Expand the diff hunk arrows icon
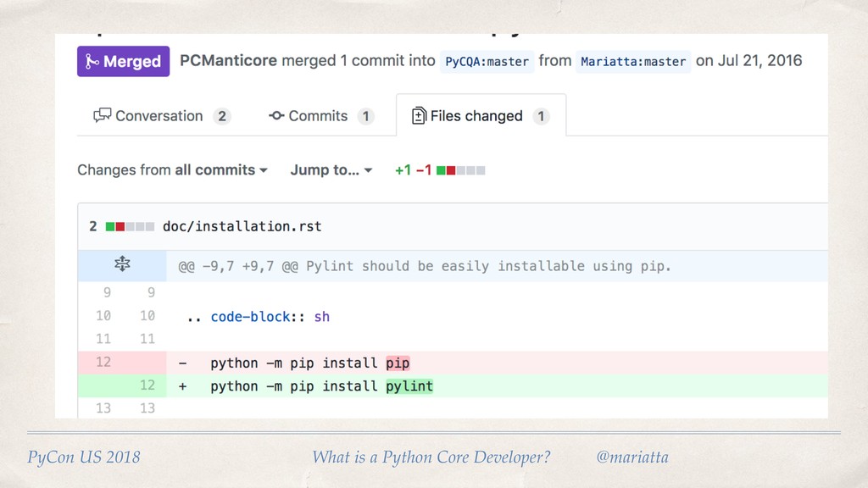The image size is (868, 488). [123, 265]
